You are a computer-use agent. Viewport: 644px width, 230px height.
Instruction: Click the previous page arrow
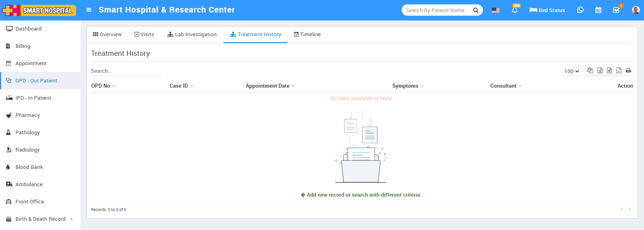pos(622,209)
